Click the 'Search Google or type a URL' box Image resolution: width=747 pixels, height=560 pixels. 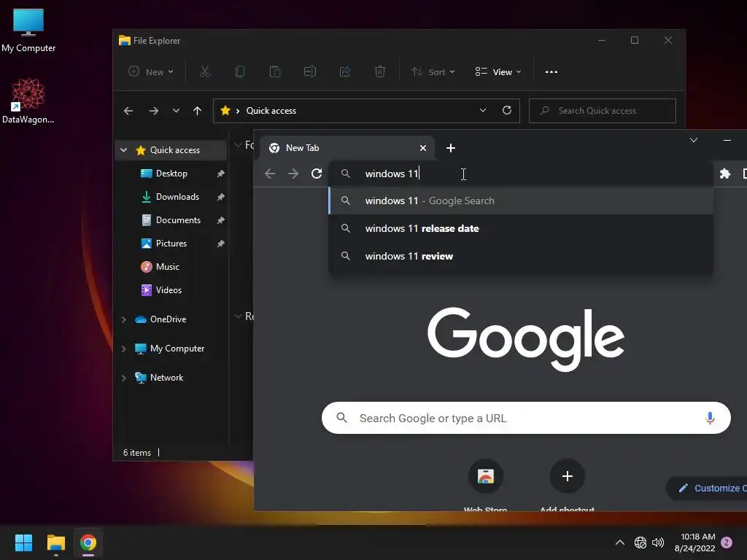[526, 418]
